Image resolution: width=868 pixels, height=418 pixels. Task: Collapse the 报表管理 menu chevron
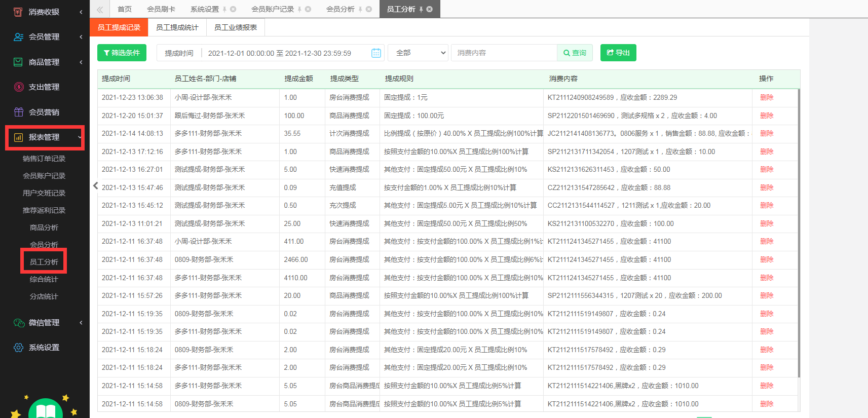80,137
